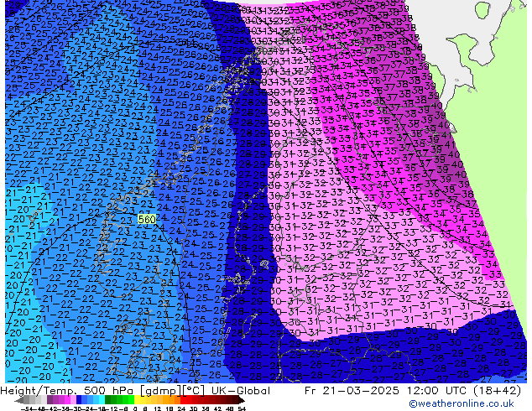Pick the yellow 0-degree legend color
This screenshot has height=411, width=532.
[x=137, y=400]
